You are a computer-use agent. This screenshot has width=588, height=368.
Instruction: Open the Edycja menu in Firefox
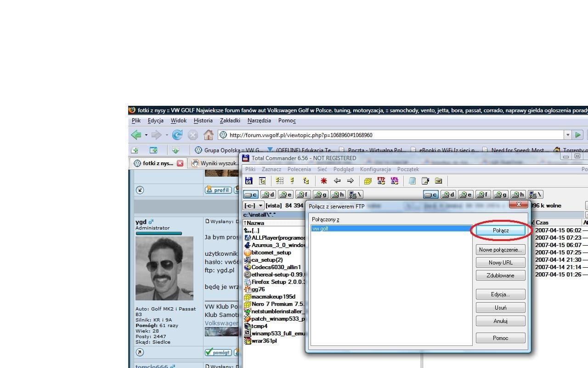156,121
